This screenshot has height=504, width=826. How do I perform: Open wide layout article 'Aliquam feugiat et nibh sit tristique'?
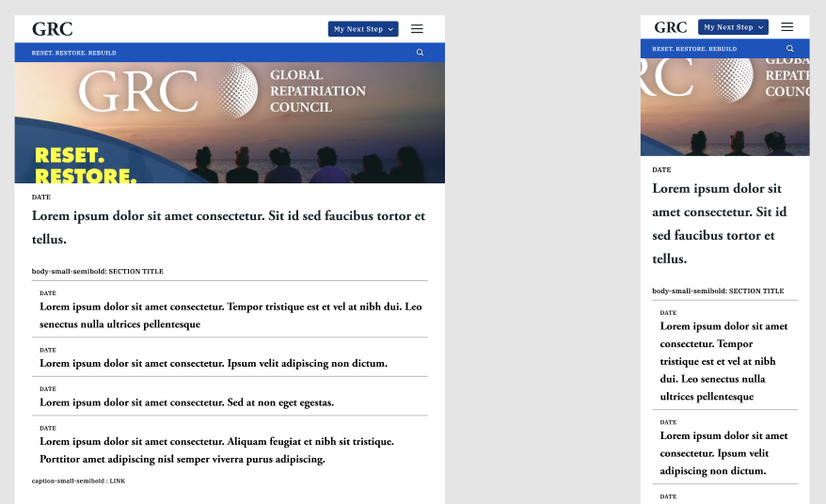[x=216, y=450]
